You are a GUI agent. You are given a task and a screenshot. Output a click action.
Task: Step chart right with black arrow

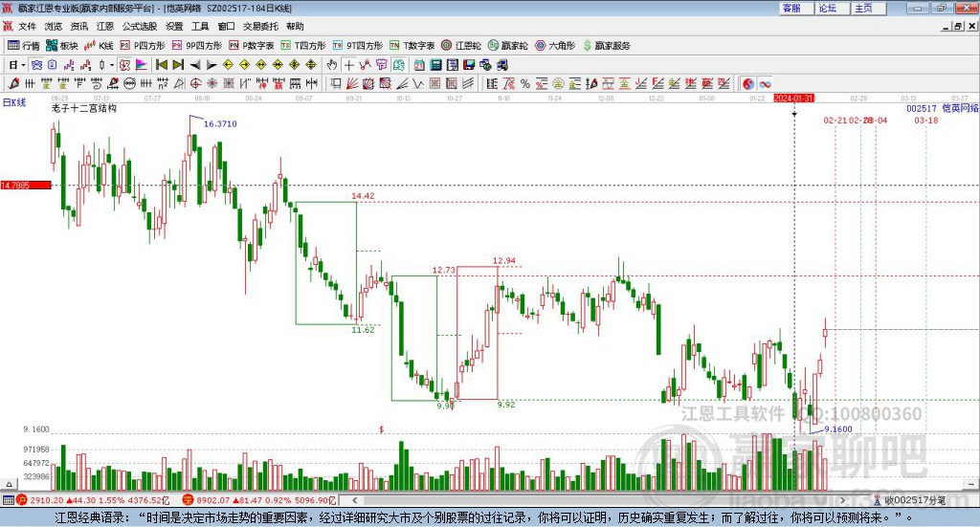click(212, 65)
